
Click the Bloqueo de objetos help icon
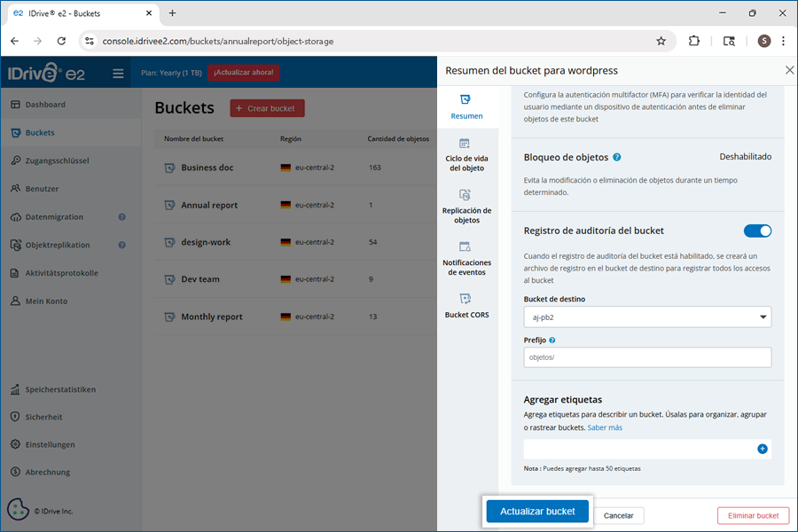point(617,157)
